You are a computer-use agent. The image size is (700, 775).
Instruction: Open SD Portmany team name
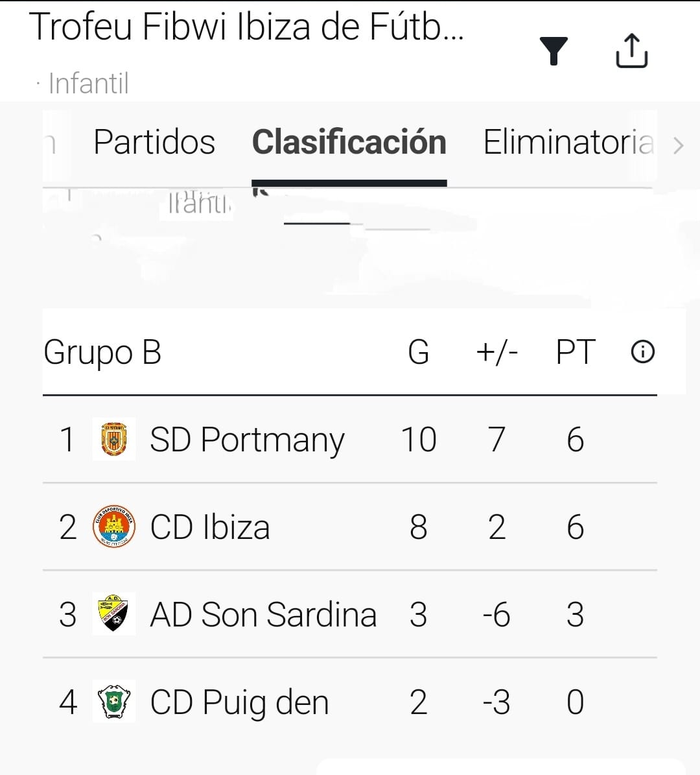tap(247, 440)
